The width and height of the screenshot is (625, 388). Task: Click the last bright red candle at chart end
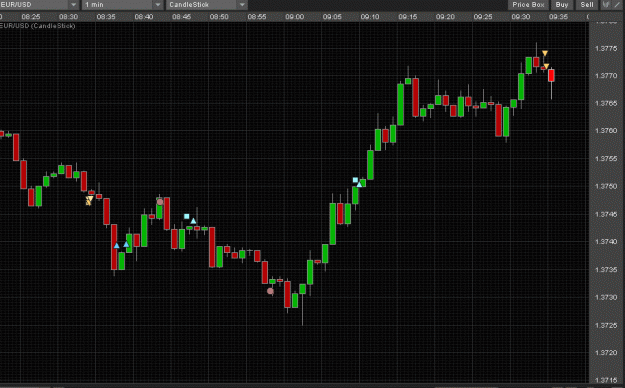pos(552,75)
